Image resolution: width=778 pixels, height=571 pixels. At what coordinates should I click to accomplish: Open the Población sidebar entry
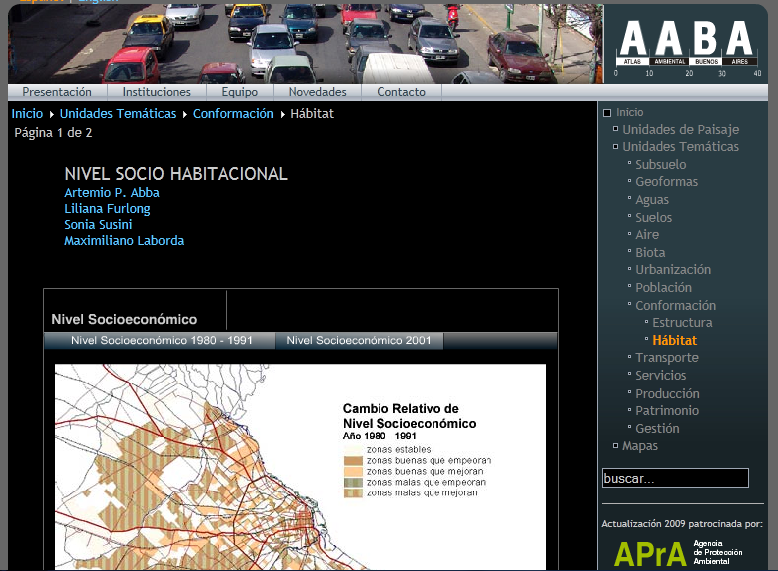[x=663, y=287]
